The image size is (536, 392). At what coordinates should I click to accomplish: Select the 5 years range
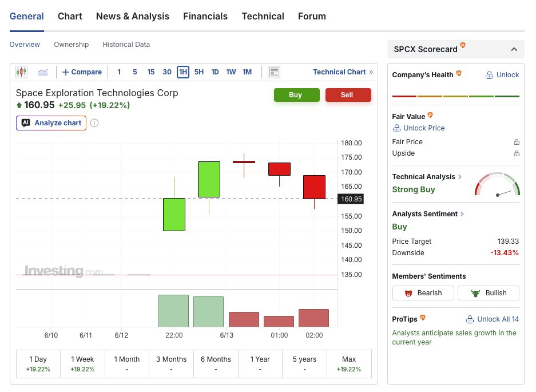[304, 364]
